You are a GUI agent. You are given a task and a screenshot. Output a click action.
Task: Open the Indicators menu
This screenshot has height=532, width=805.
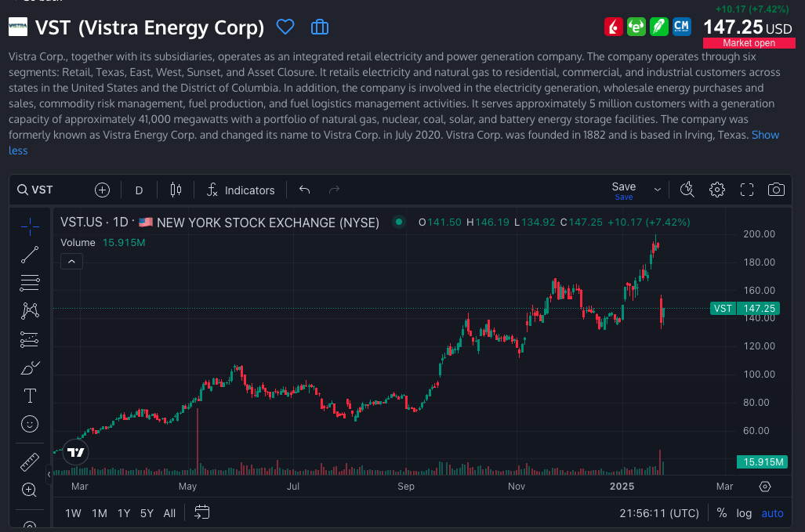pyautogui.click(x=241, y=190)
